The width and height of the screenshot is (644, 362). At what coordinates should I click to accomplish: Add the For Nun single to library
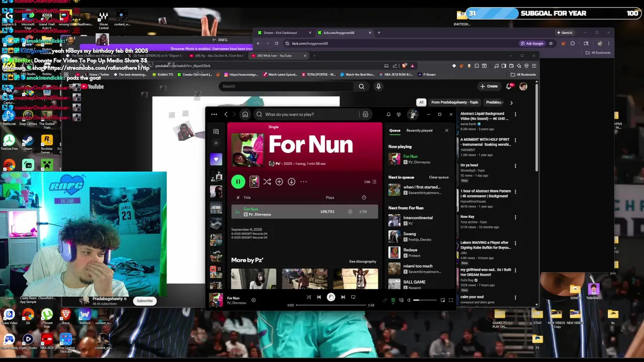tap(279, 182)
